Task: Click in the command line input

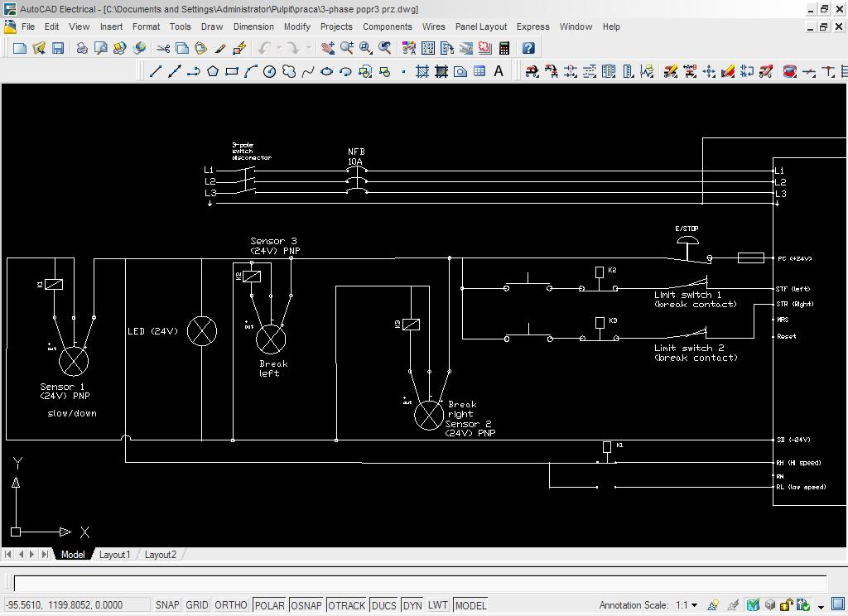Action: 414,583
